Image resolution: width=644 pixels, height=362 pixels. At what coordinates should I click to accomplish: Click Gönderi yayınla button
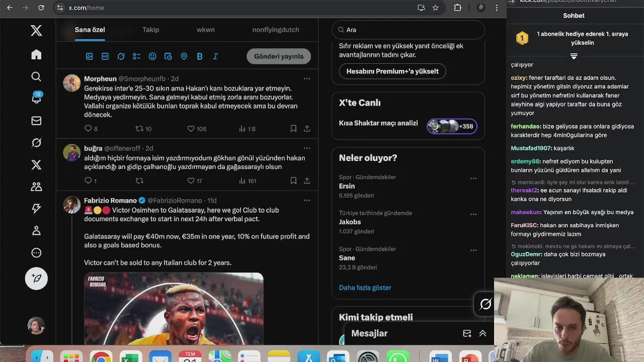click(279, 56)
